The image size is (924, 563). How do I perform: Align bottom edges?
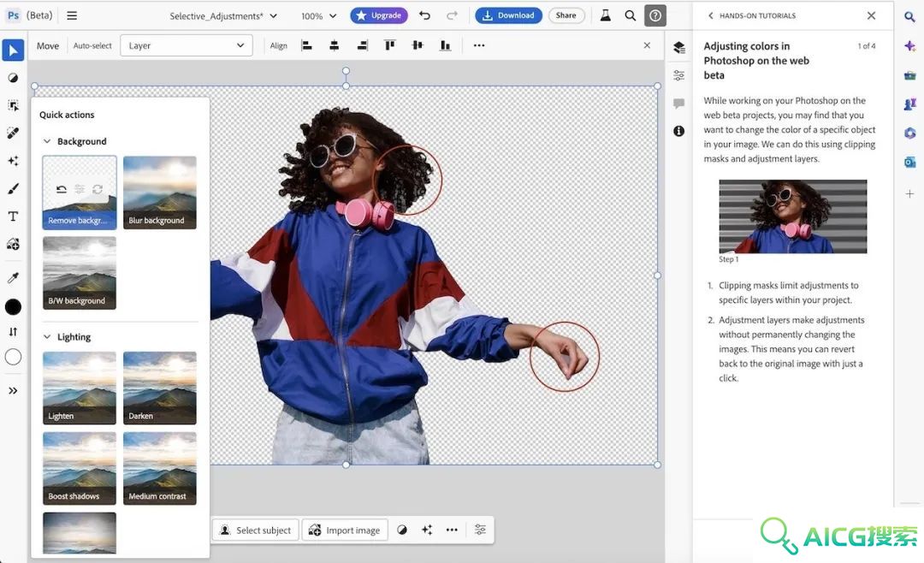tap(446, 45)
